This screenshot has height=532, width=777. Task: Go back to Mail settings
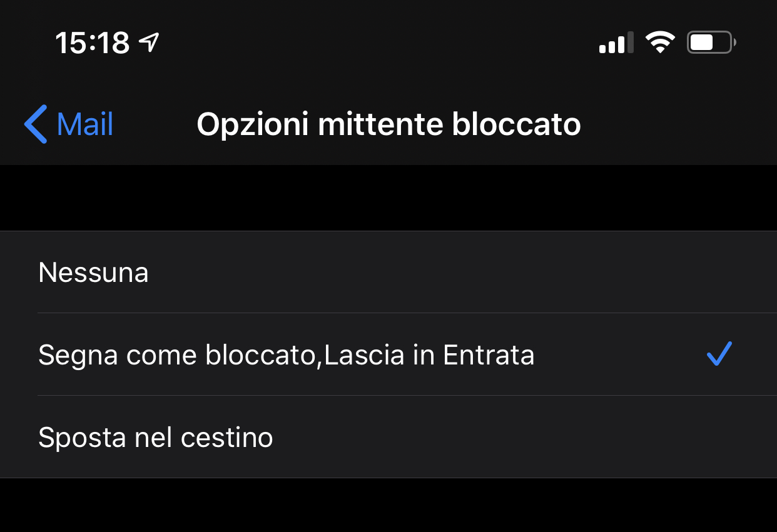[69, 124]
